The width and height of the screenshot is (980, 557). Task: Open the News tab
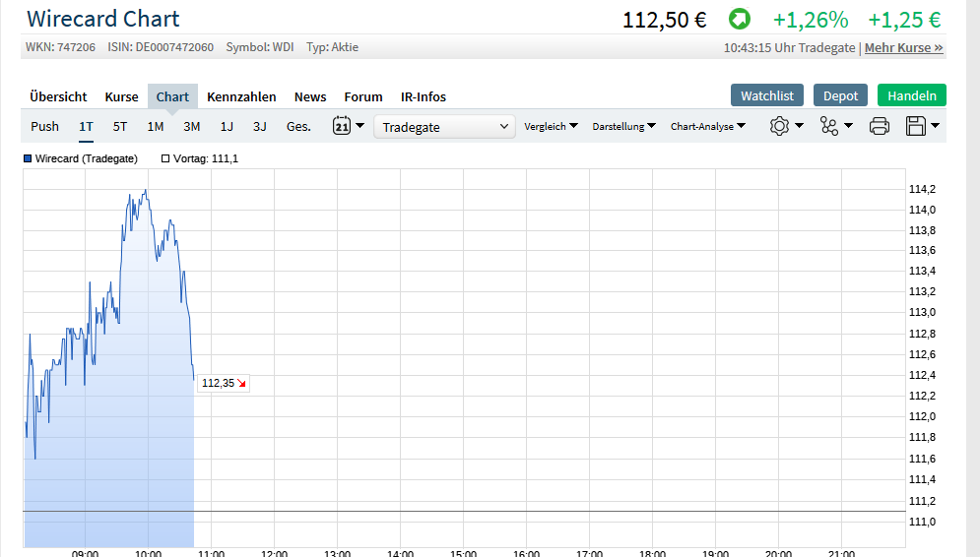pyautogui.click(x=310, y=96)
